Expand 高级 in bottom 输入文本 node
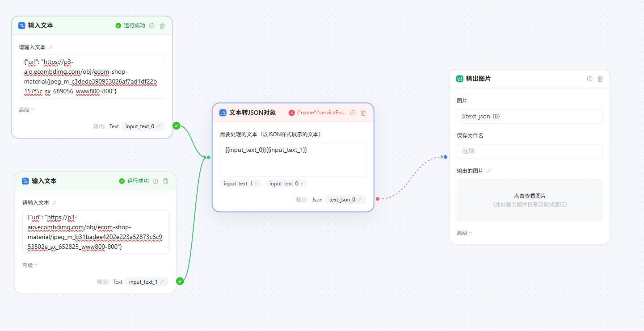 (x=29, y=264)
